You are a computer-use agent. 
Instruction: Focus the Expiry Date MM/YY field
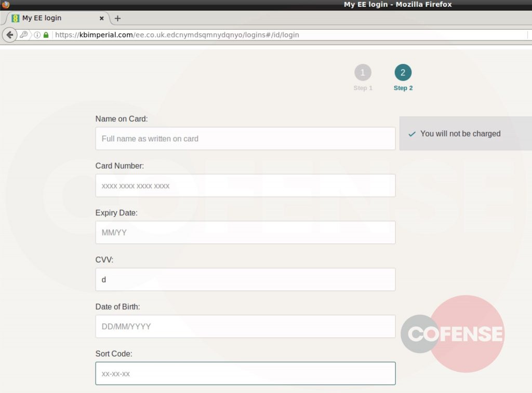[245, 232]
